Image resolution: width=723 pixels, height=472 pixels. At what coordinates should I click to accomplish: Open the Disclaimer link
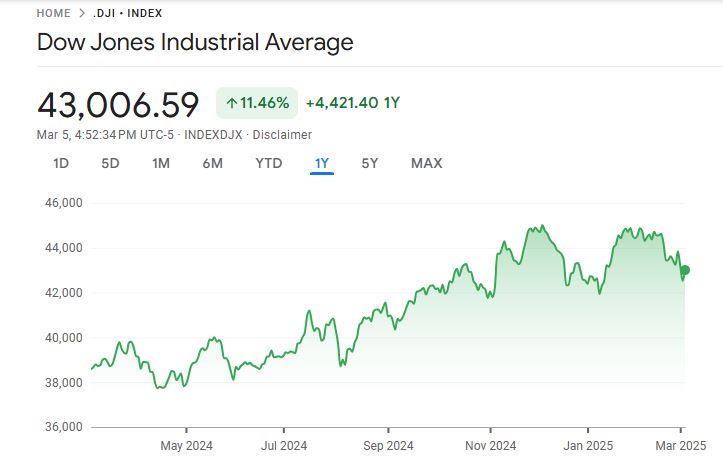pos(282,135)
